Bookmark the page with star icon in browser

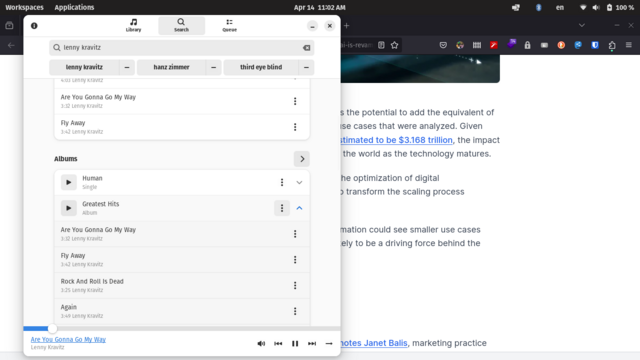(394, 45)
